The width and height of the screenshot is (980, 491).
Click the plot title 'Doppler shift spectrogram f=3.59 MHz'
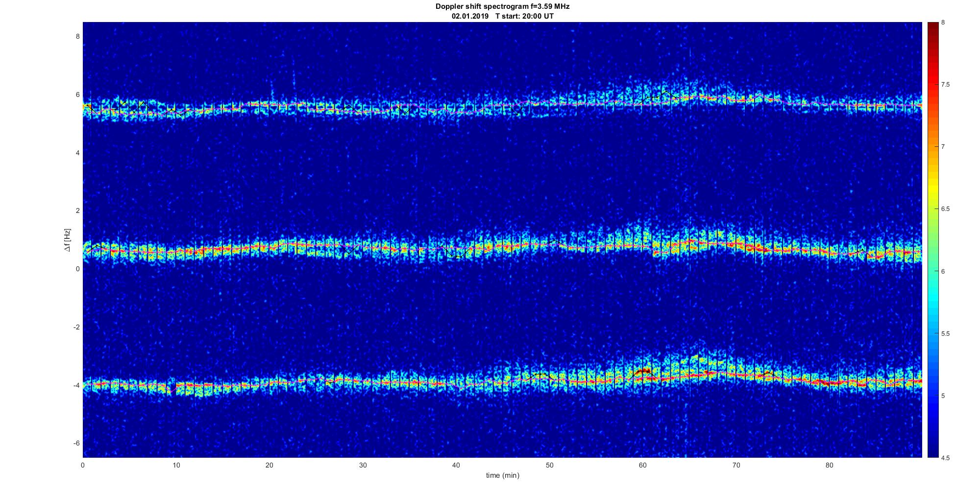coord(502,6)
